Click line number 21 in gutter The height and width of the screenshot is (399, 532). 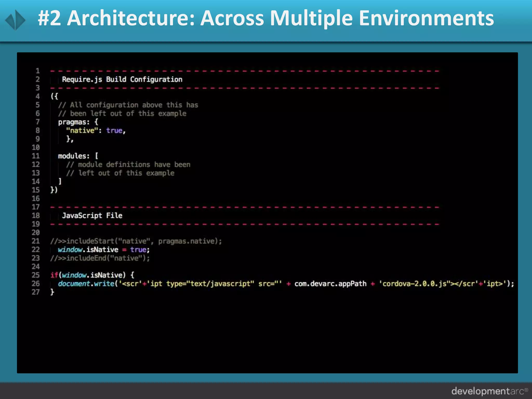point(36,241)
